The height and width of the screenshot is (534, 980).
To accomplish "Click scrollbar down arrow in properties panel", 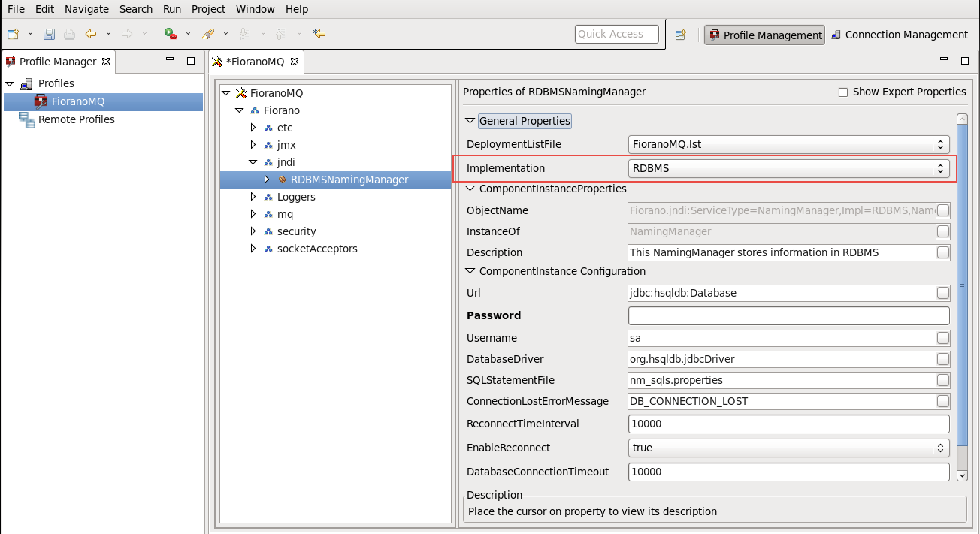I will (962, 475).
